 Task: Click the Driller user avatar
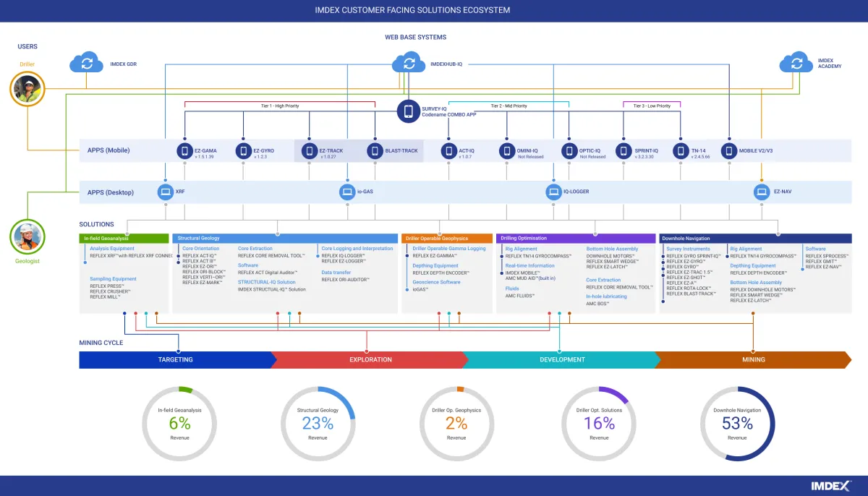pos(28,89)
